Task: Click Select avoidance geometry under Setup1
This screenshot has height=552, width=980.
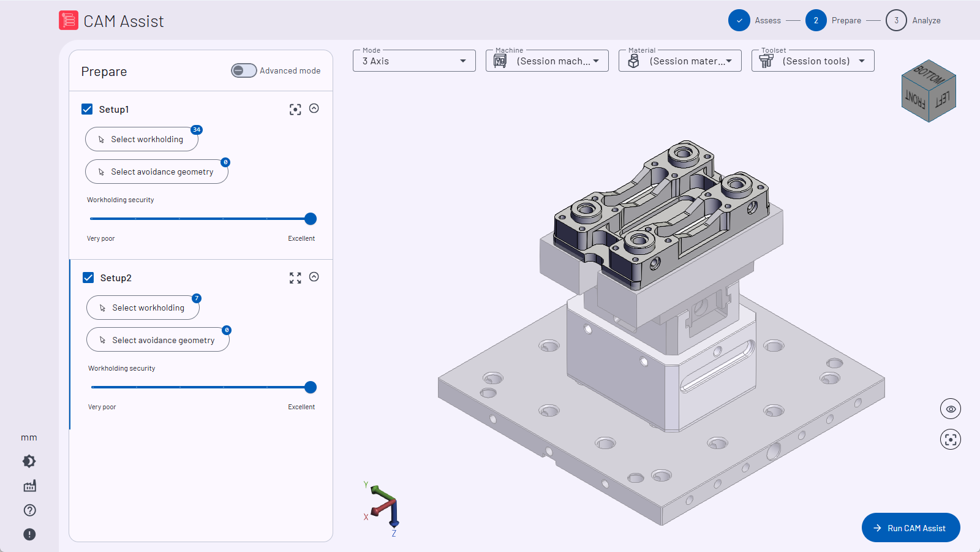Action: (157, 172)
